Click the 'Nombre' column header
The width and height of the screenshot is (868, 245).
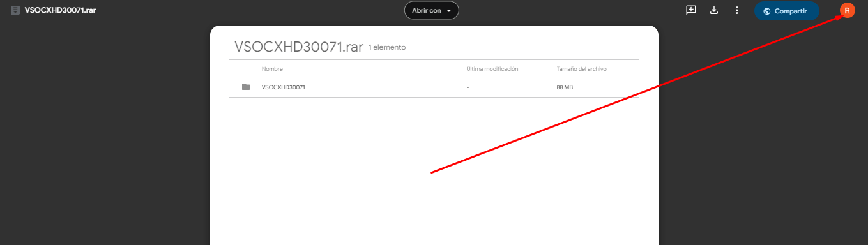coord(272,69)
